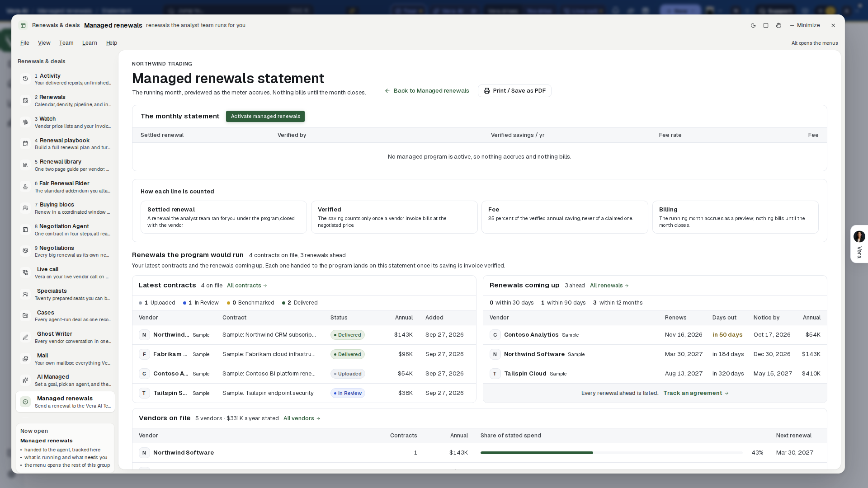Start Live call from sidebar icon
Image resolution: width=868 pixels, height=488 pixels.
(25, 273)
